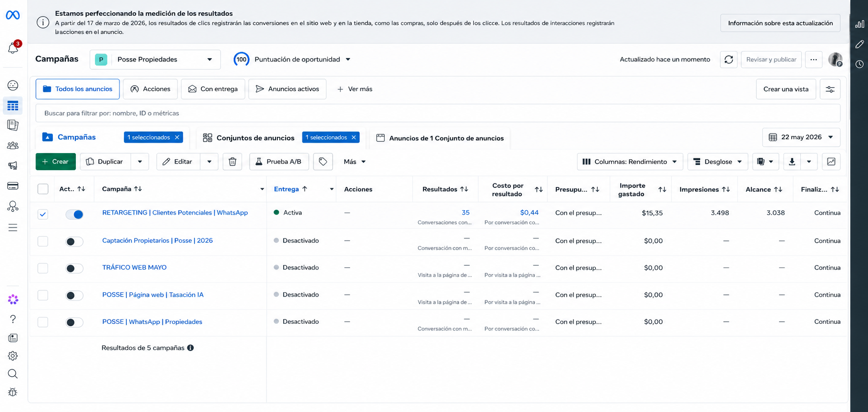
Task: Open the 22 may 2026 date picker
Action: tap(801, 137)
